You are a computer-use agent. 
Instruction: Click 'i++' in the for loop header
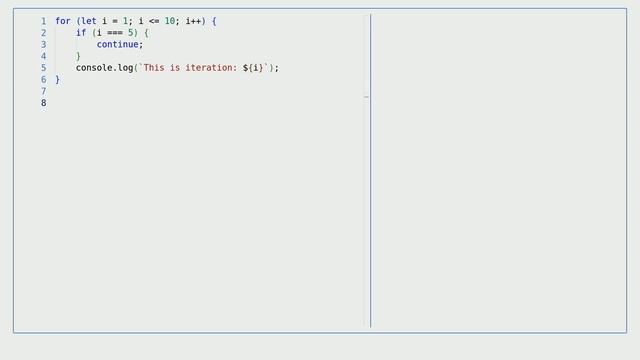point(193,21)
